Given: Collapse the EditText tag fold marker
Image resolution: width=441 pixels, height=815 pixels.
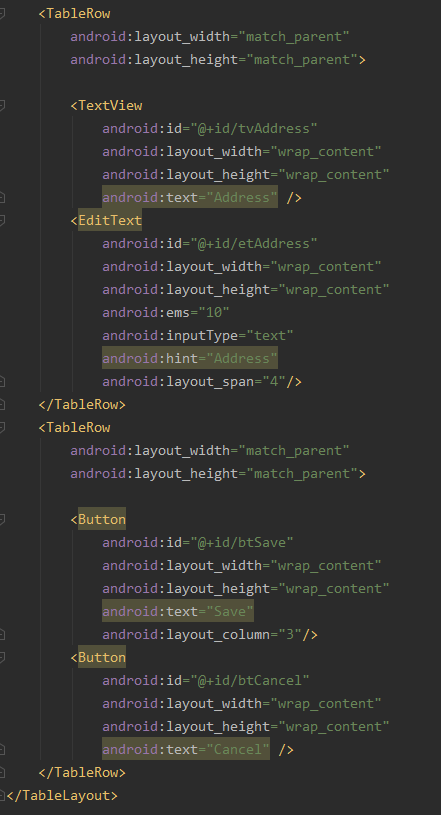Looking at the screenshot, I should pyautogui.click(x=2, y=220).
